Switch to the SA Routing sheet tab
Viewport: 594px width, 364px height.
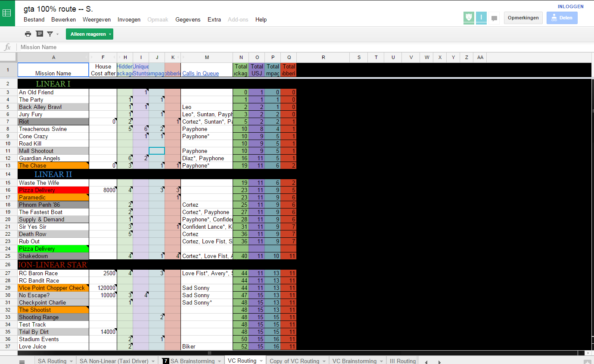pyautogui.click(x=52, y=361)
